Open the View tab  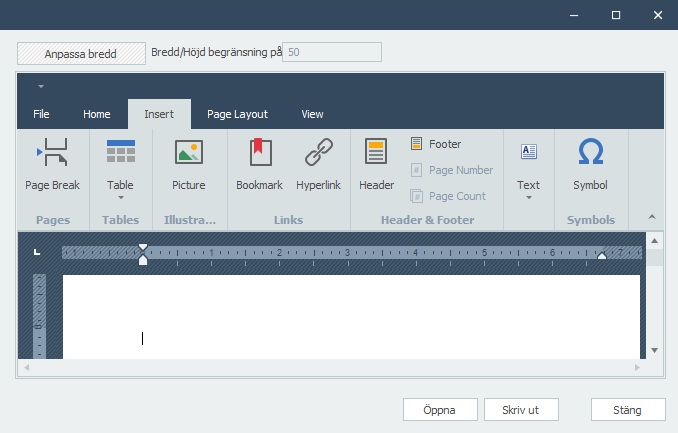312,114
